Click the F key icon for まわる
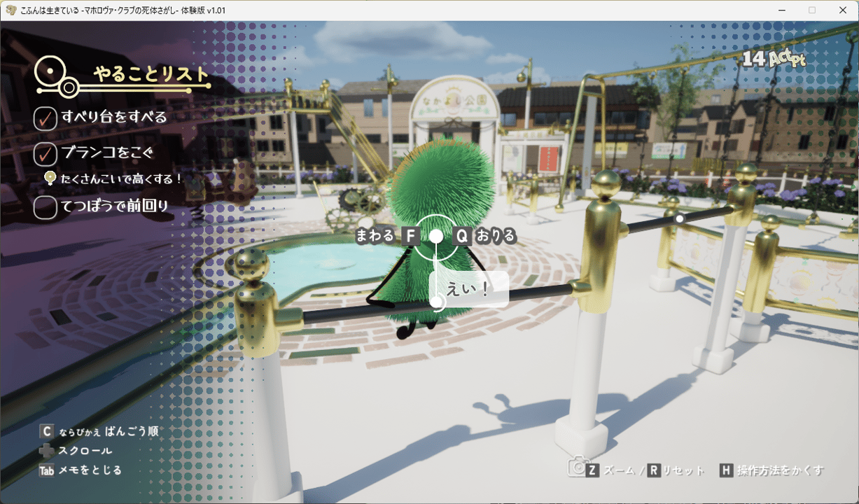 pos(411,236)
